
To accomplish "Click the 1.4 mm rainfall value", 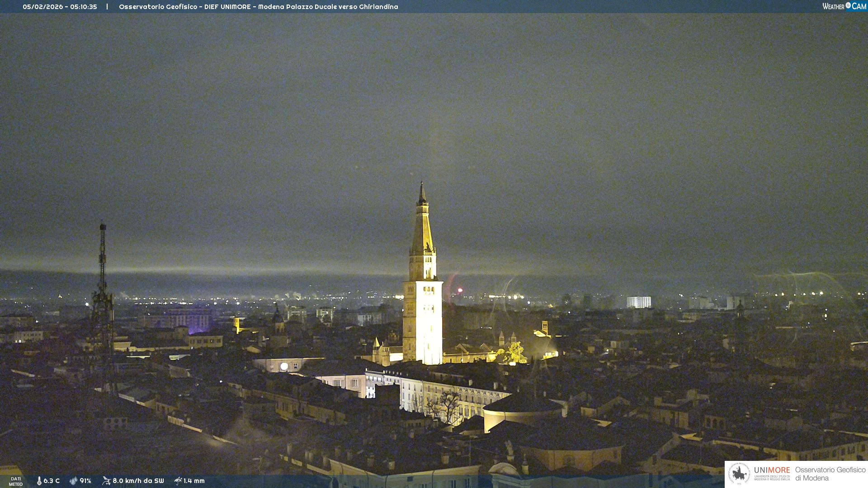I will click(194, 481).
